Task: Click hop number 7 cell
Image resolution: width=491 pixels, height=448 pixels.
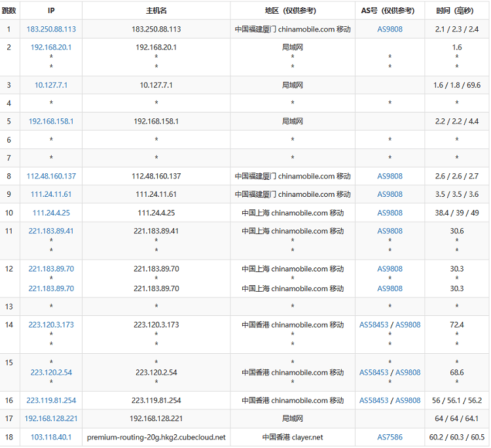Action: coord(9,158)
